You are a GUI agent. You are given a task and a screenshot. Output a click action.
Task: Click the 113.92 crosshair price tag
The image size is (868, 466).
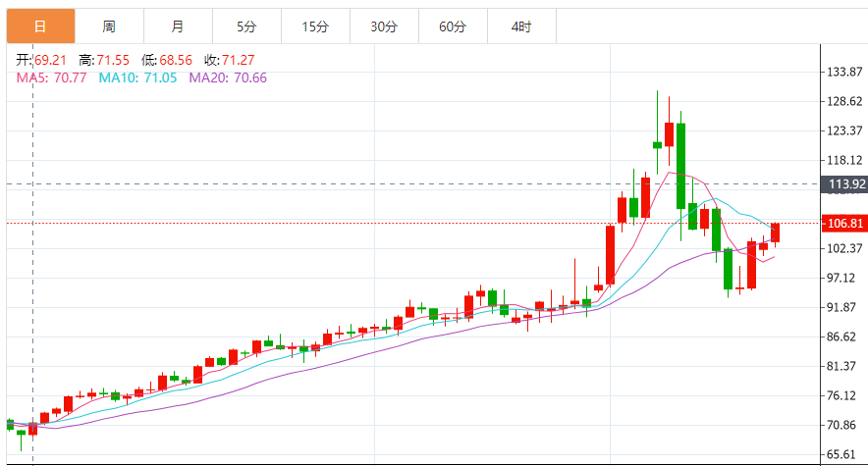[844, 183]
